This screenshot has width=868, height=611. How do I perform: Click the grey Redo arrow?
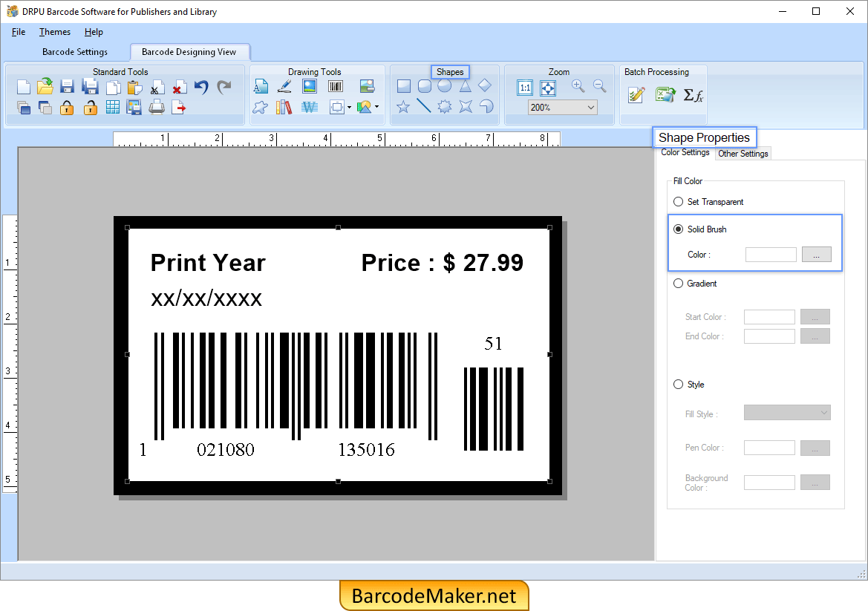coord(223,87)
